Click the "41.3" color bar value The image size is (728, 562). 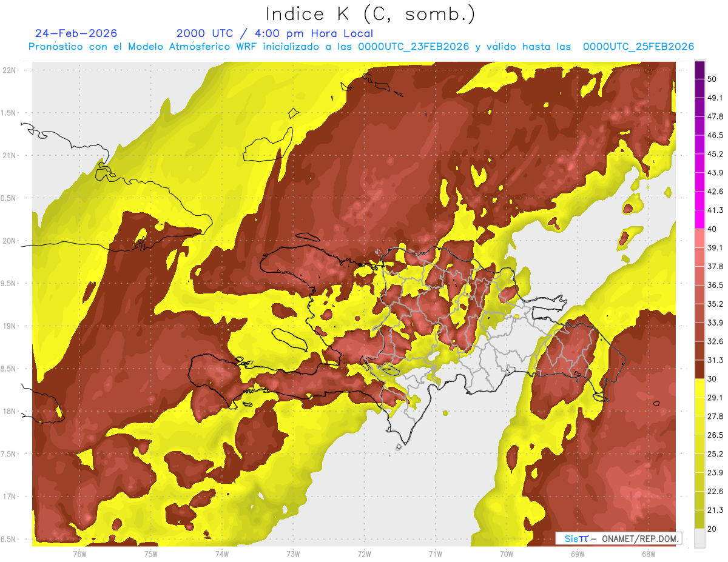click(x=715, y=210)
